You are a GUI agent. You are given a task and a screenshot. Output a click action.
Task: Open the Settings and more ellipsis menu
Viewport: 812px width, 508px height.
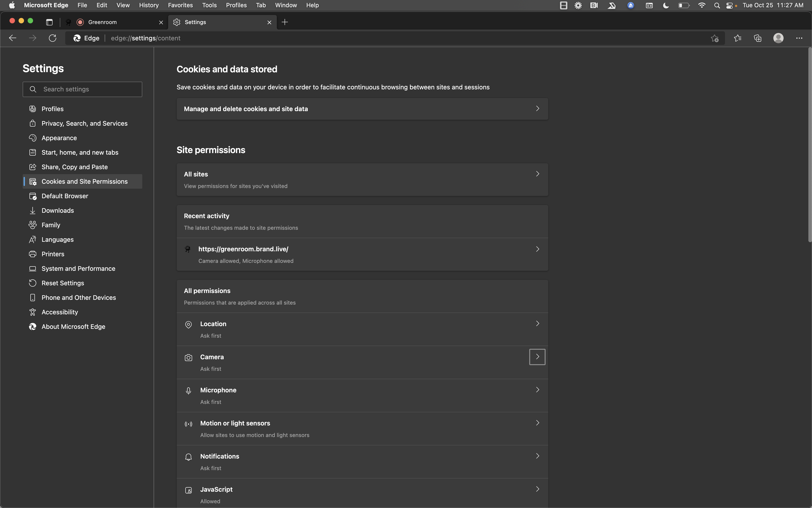799,38
